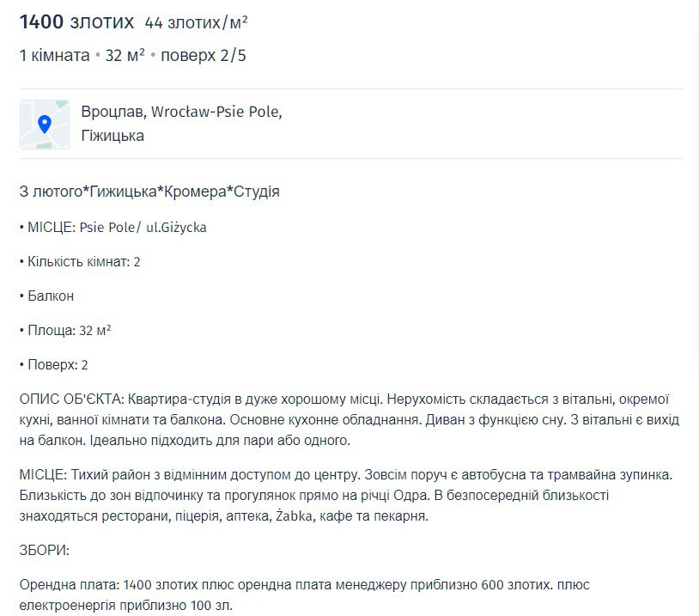Viewport: 699px width, 616px height.
Task: Click the bullet МІСЦЕ: Psie Pole/ ul.Giżycka
Action: [112, 228]
